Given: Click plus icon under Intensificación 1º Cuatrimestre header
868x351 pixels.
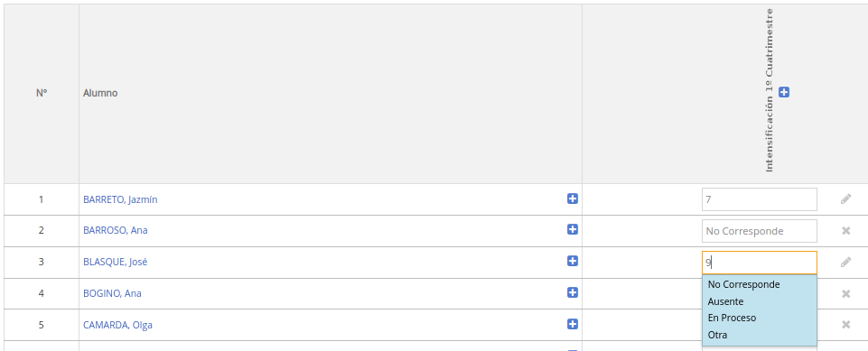Looking at the screenshot, I should (x=784, y=92).
